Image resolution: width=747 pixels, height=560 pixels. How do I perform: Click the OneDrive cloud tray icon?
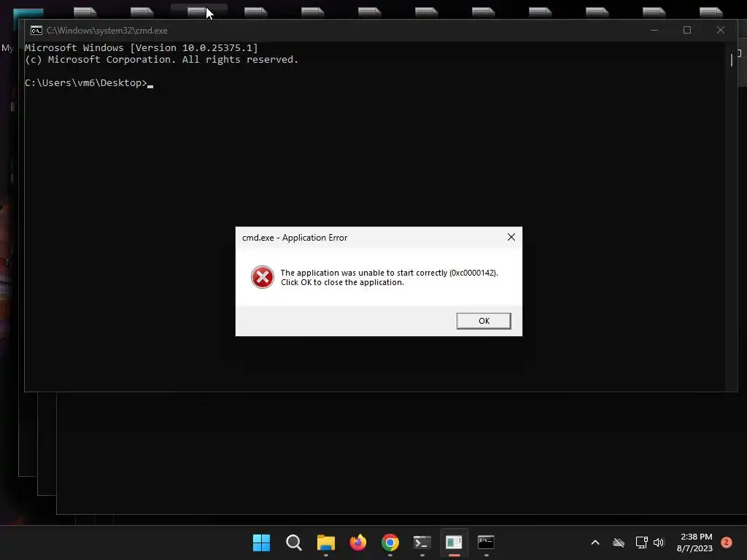coord(619,542)
